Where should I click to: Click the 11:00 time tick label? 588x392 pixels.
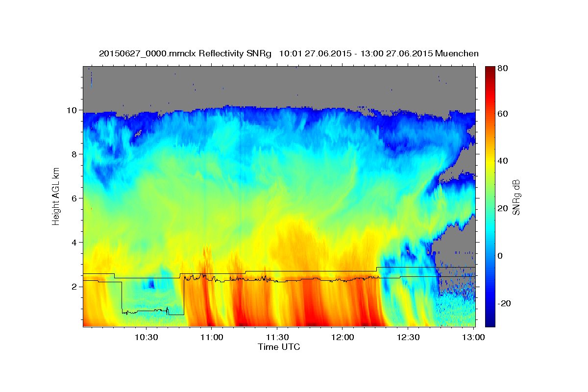pos(212,338)
